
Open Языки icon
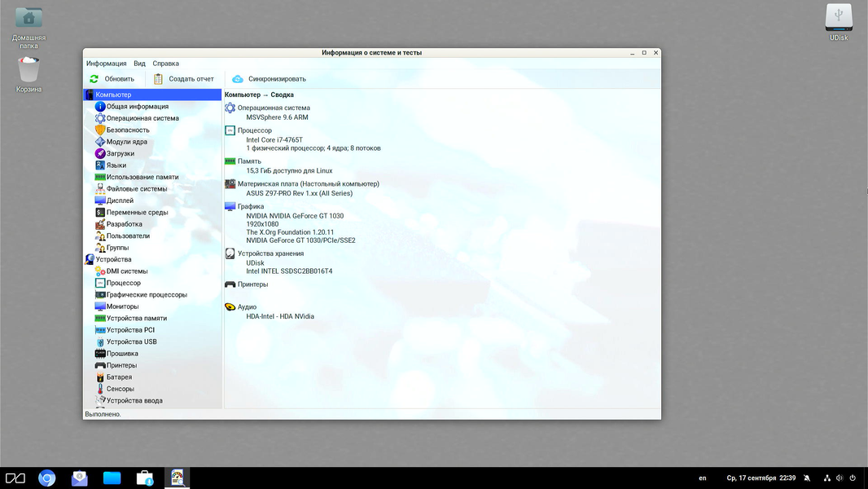tap(100, 165)
